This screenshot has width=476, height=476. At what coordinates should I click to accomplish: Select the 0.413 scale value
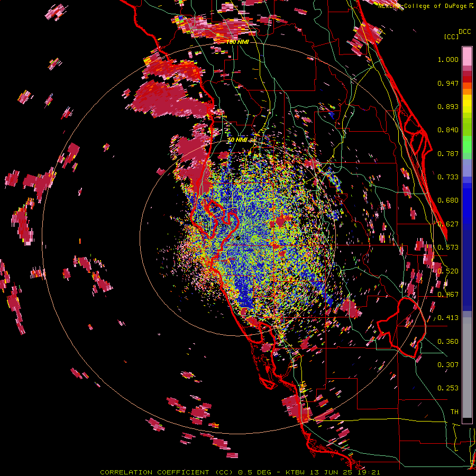pos(448,318)
